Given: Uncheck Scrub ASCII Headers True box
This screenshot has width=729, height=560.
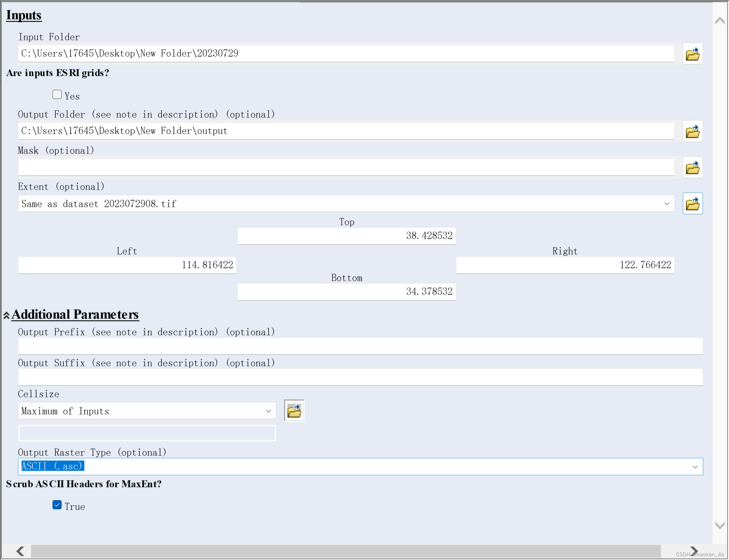Looking at the screenshot, I should point(57,505).
